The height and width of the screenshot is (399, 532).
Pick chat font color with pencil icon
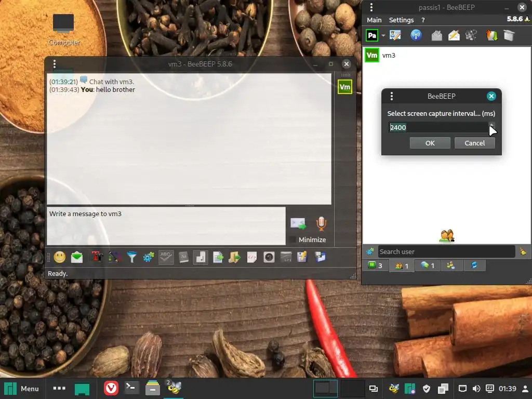(x=115, y=257)
